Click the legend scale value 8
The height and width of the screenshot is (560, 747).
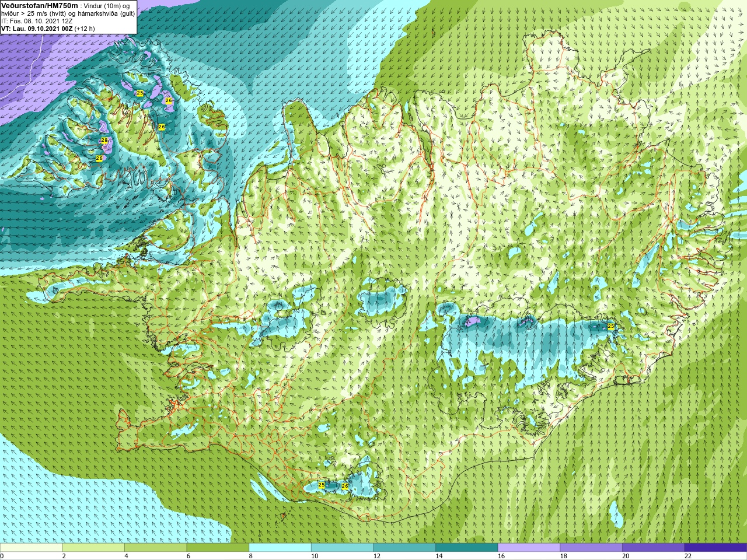coord(251,556)
